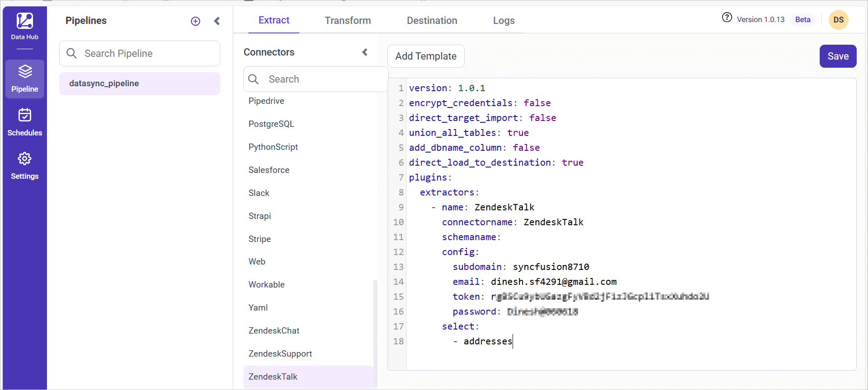The image size is (868, 390).
Task: Click the Beta badge
Action: tap(803, 19)
